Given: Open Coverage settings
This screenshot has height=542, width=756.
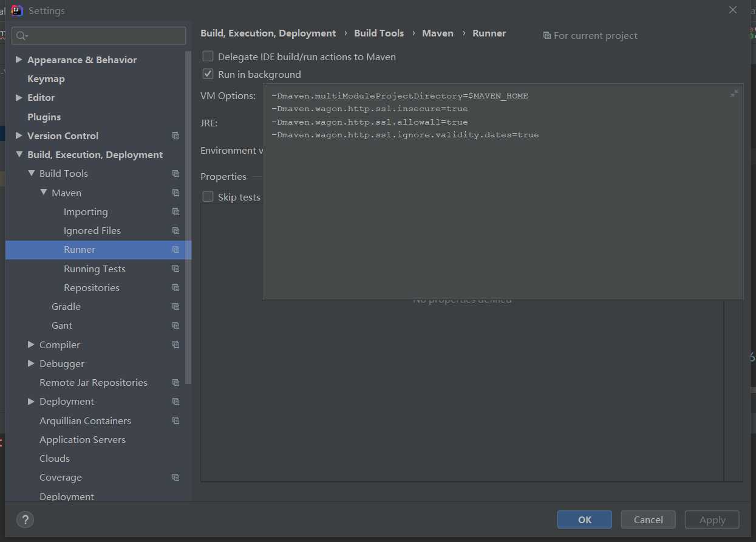Looking at the screenshot, I should coord(61,477).
